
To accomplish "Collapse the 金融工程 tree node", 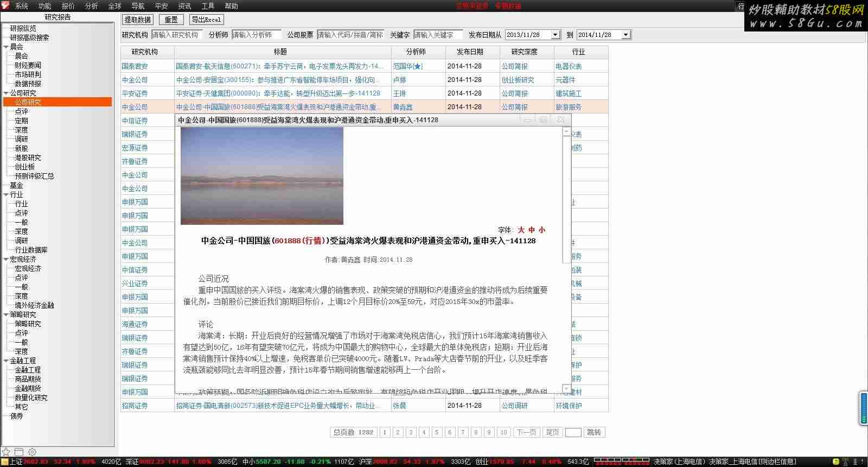I will coord(6,361).
